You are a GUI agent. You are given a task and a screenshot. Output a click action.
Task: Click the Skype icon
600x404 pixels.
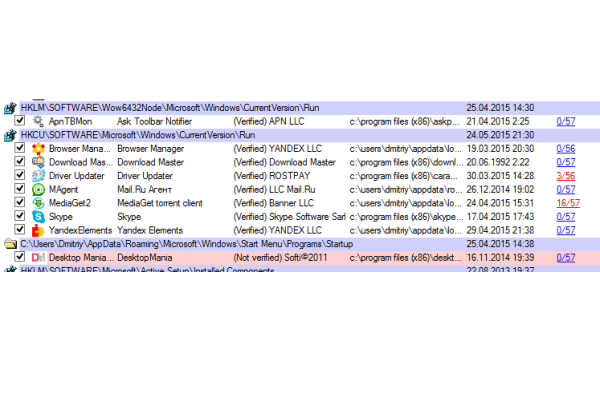[38, 217]
